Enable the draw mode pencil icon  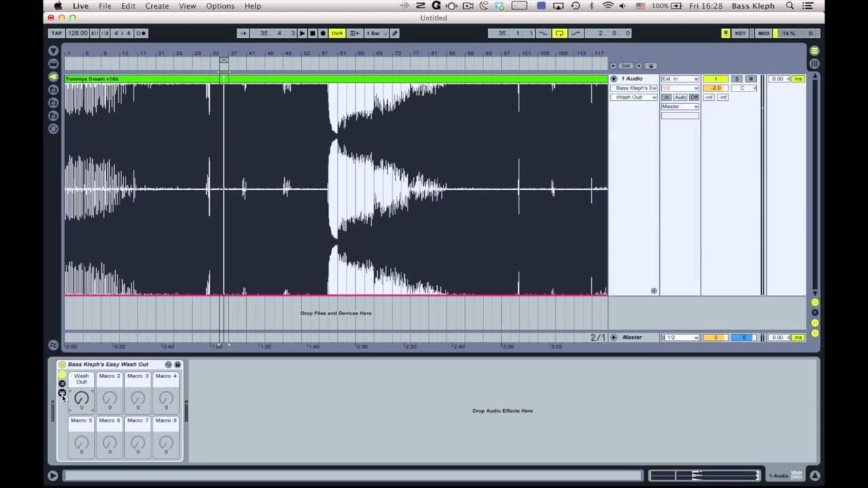point(395,33)
